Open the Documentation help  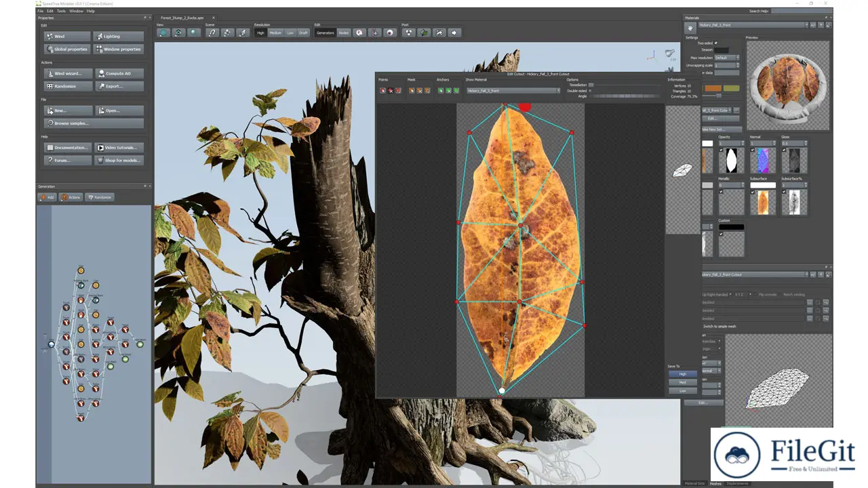click(67, 148)
